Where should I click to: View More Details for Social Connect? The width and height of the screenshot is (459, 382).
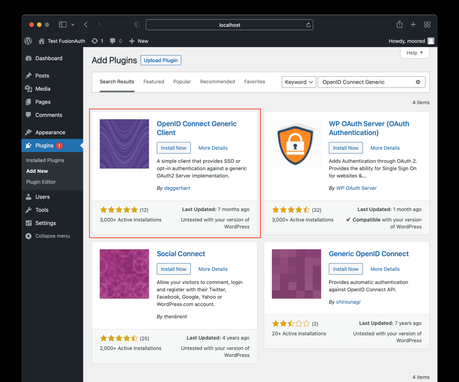pos(213,269)
